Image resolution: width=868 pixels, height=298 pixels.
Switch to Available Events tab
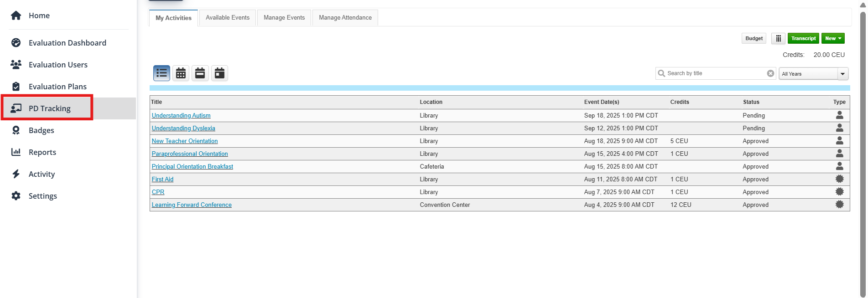coord(228,18)
